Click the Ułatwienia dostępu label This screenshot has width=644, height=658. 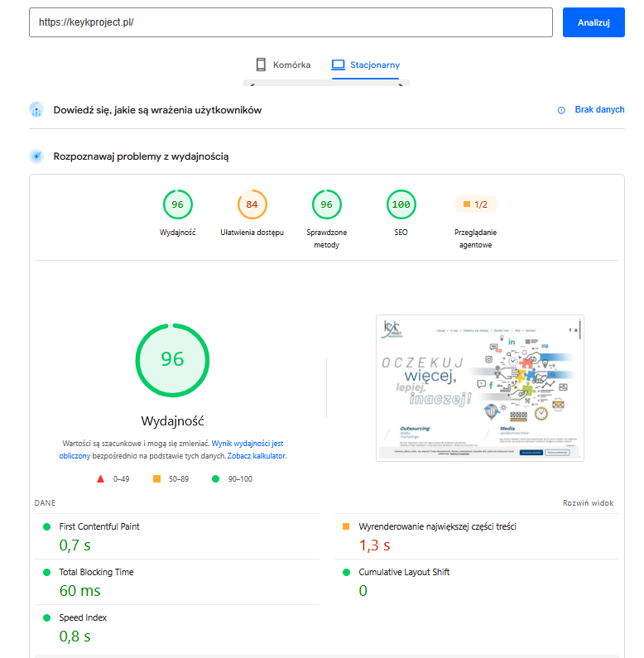tap(252, 232)
